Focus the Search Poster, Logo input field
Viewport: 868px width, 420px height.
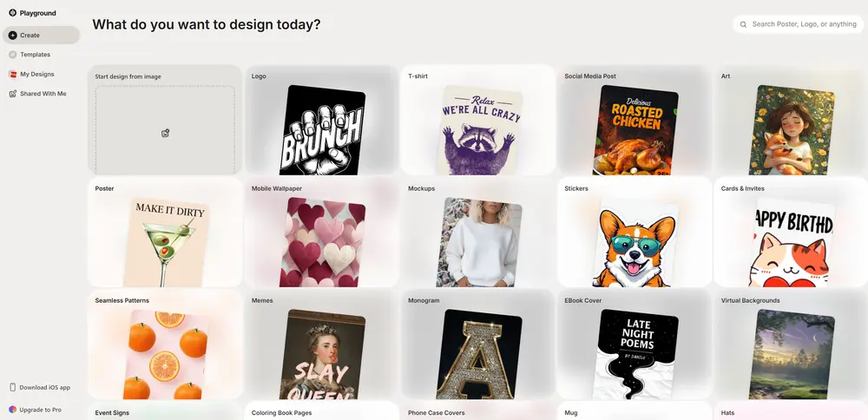coord(804,24)
